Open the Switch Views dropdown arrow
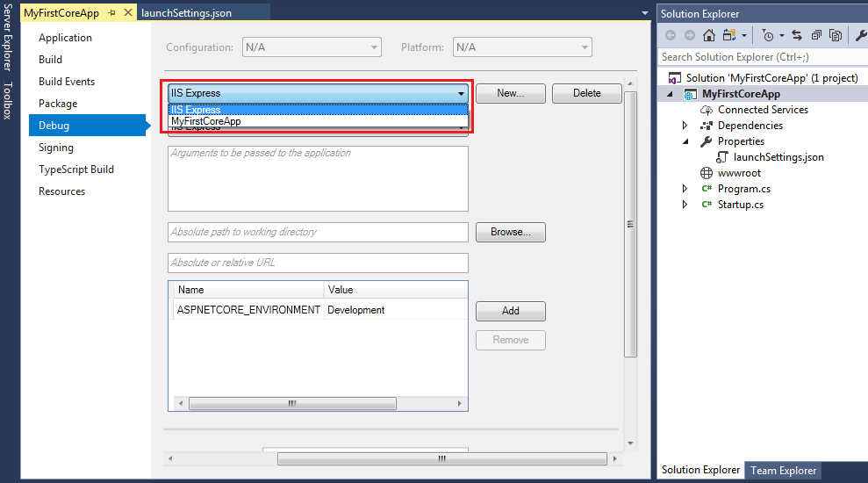Viewport: 868px width, 483px height. 744,36
